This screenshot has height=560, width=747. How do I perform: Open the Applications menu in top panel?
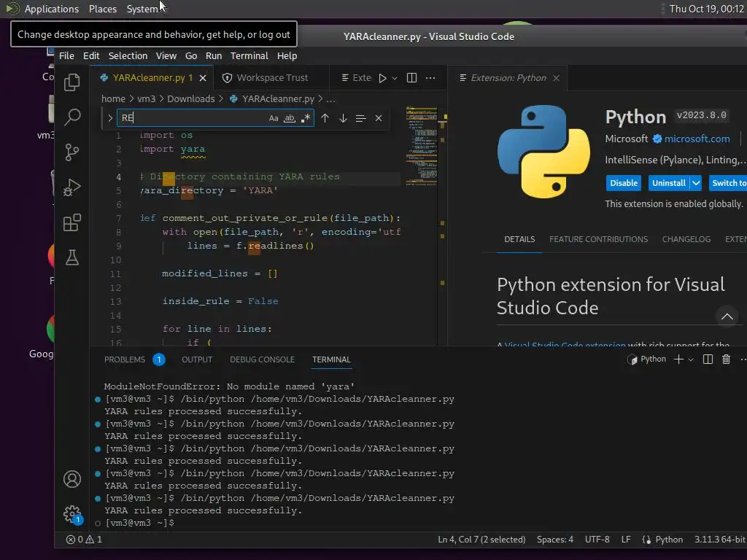(x=52, y=9)
